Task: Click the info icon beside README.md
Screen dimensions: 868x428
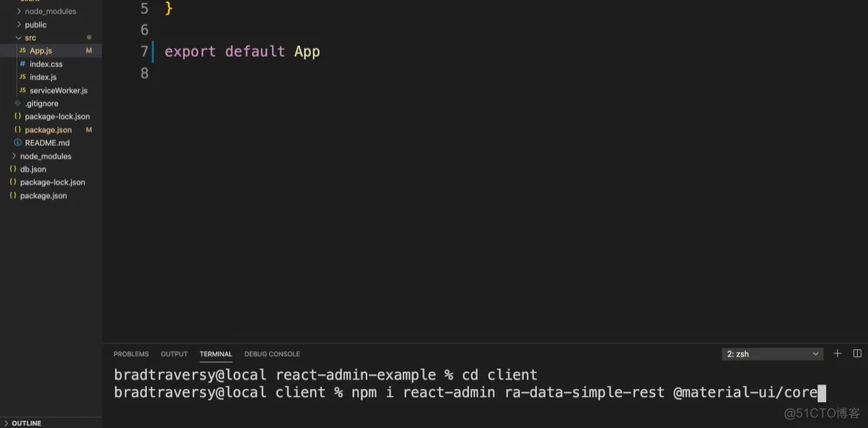Action: [18, 143]
